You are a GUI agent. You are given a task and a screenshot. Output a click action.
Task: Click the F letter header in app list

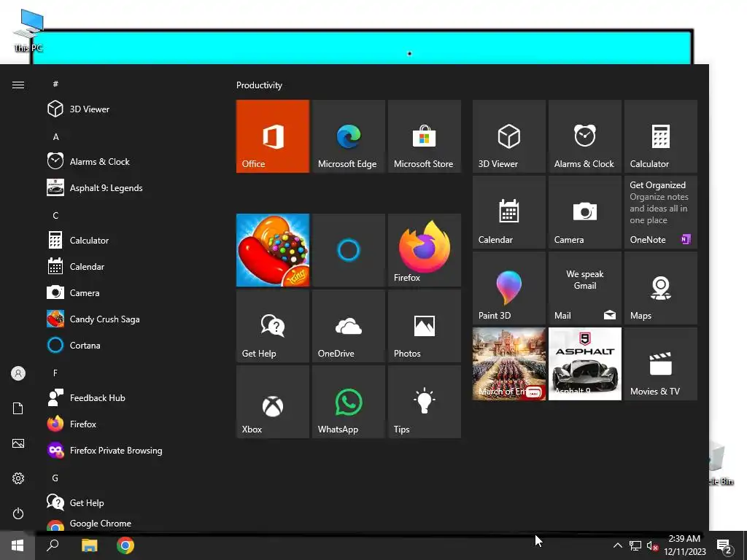(x=55, y=373)
